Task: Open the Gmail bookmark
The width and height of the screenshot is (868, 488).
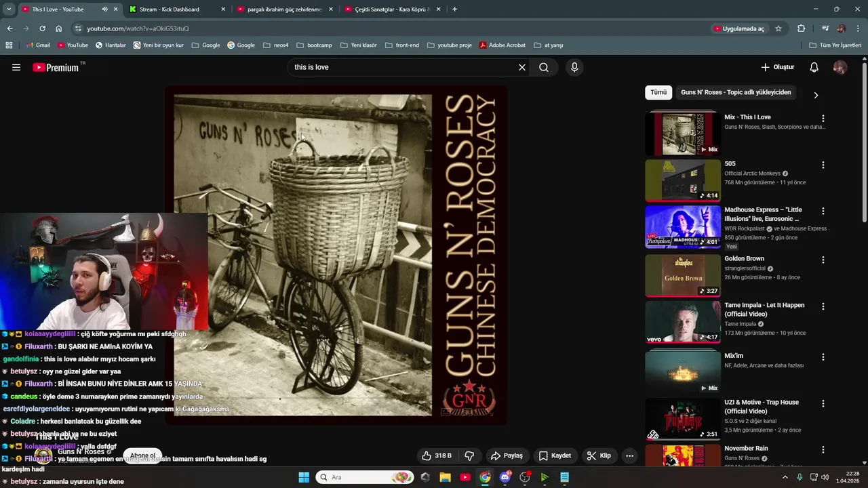Action: click(x=38, y=45)
